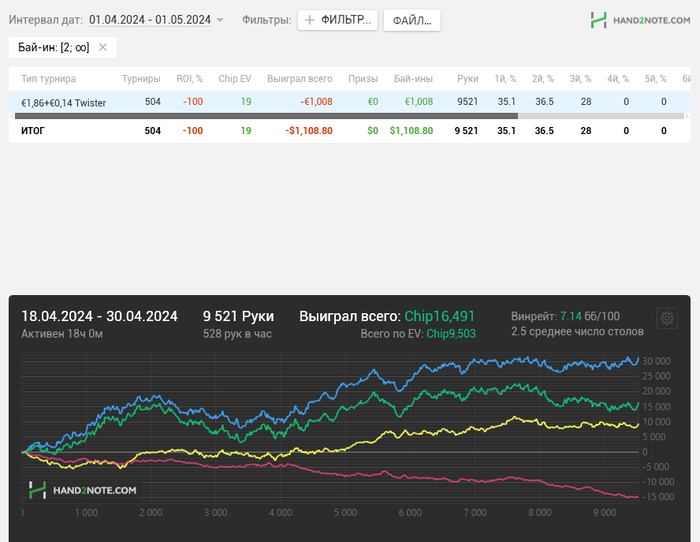Image resolution: width=700 pixels, height=542 pixels.
Task: Sort table by the Турниры column
Action: pos(141,78)
